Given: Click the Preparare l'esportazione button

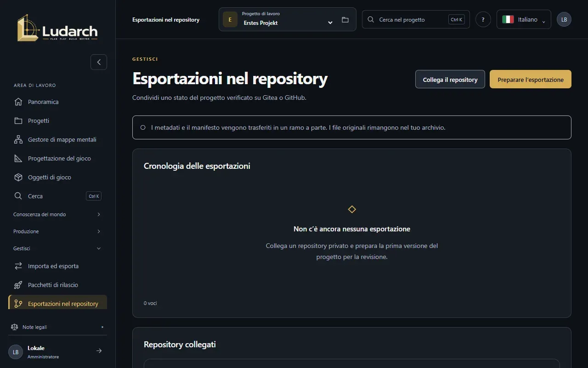Looking at the screenshot, I should pyautogui.click(x=531, y=79).
